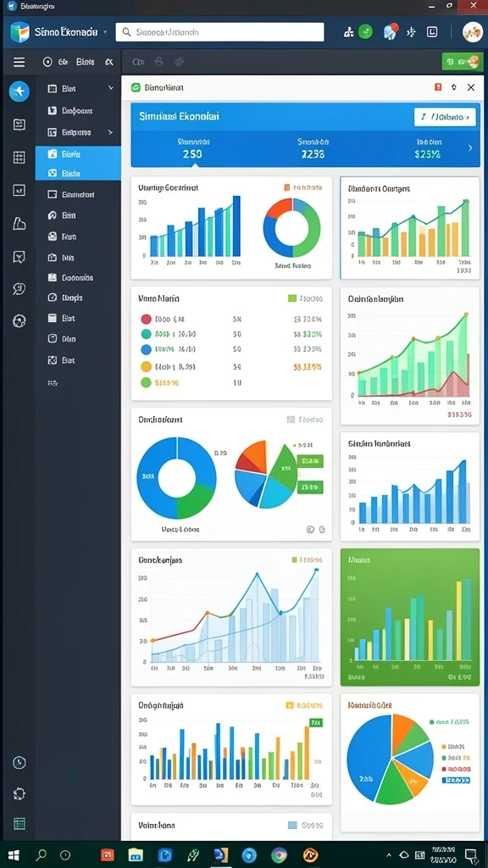Select the highlighted blue sidebar menu item
The width and height of the screenshot is (488, 868).
78,154
